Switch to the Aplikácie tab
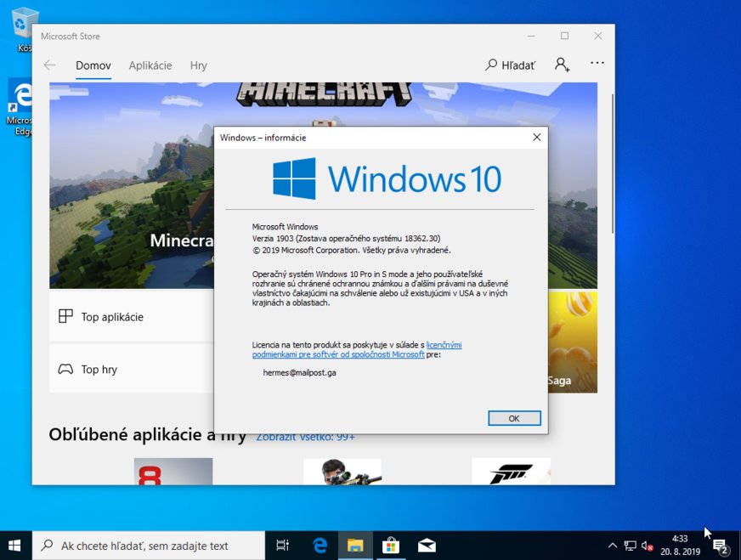 pyautogui.click(x=150, y=65)
